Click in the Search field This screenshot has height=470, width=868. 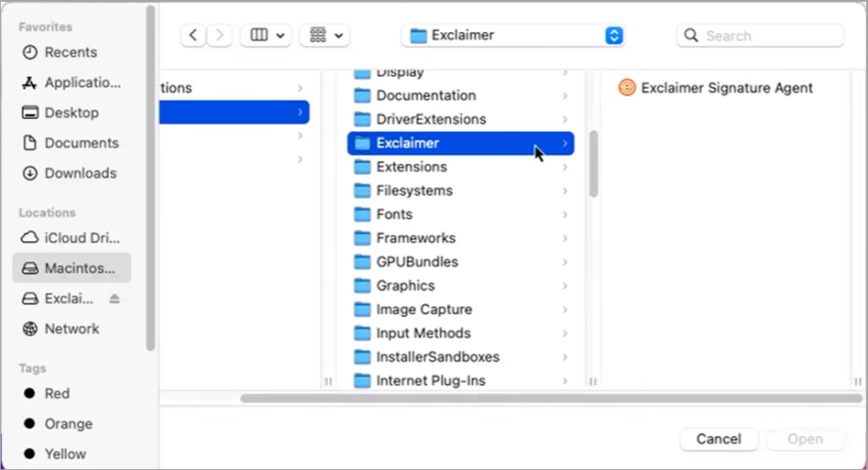768,36
